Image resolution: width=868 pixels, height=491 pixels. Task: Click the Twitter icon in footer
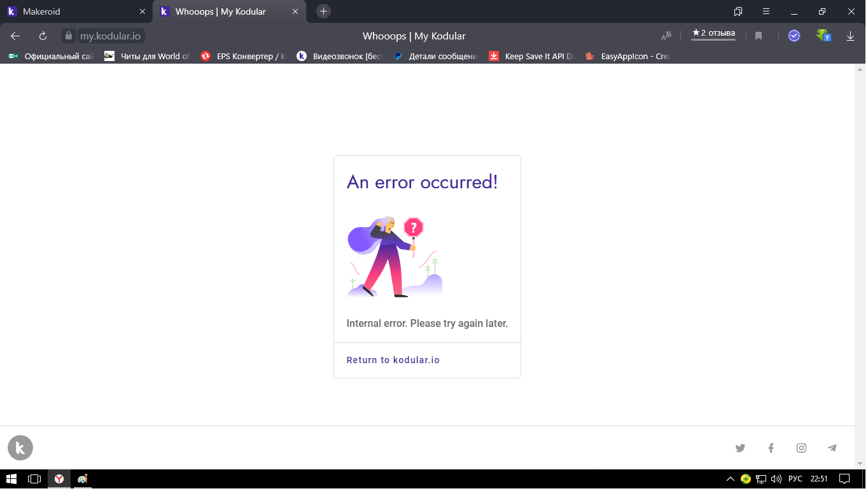pyautogui.click(x=740, y=448)
